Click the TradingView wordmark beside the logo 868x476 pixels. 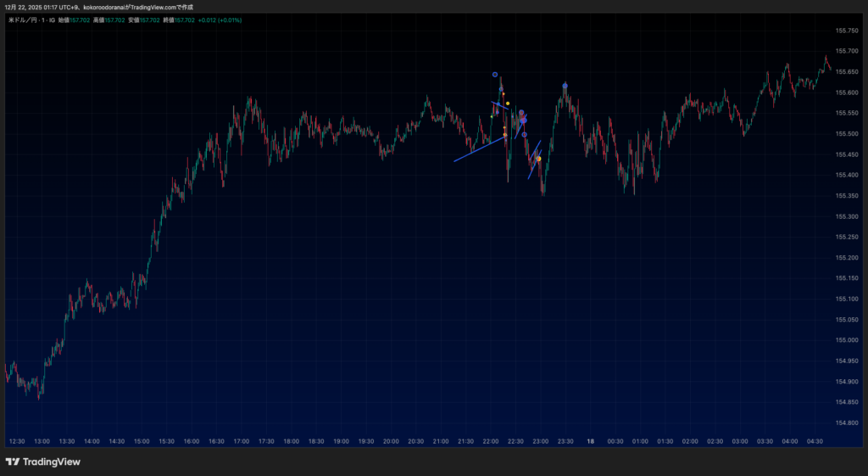[x=51, y=462]
